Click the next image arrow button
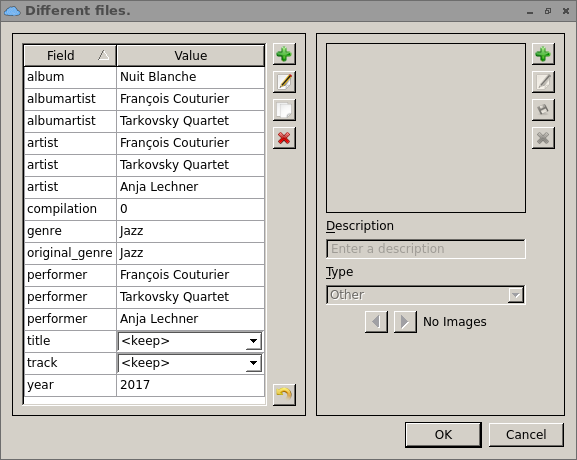 [x=405, y=322]
